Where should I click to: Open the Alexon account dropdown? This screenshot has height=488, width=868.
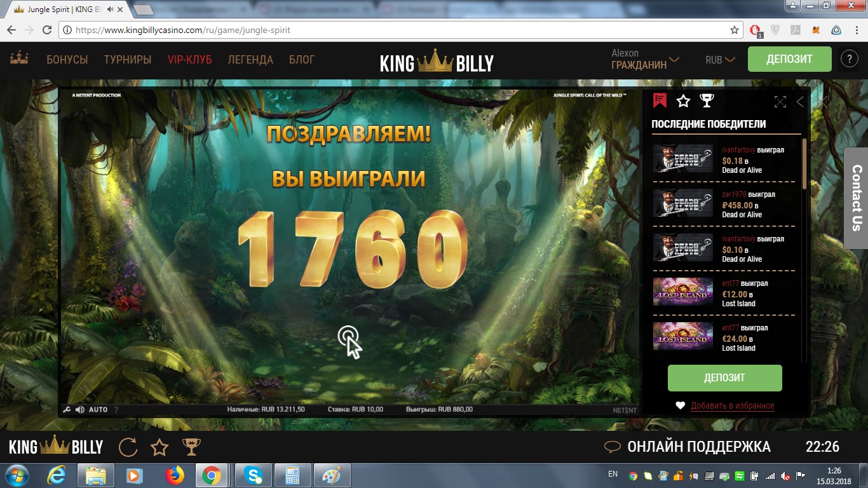click(645, 59)
